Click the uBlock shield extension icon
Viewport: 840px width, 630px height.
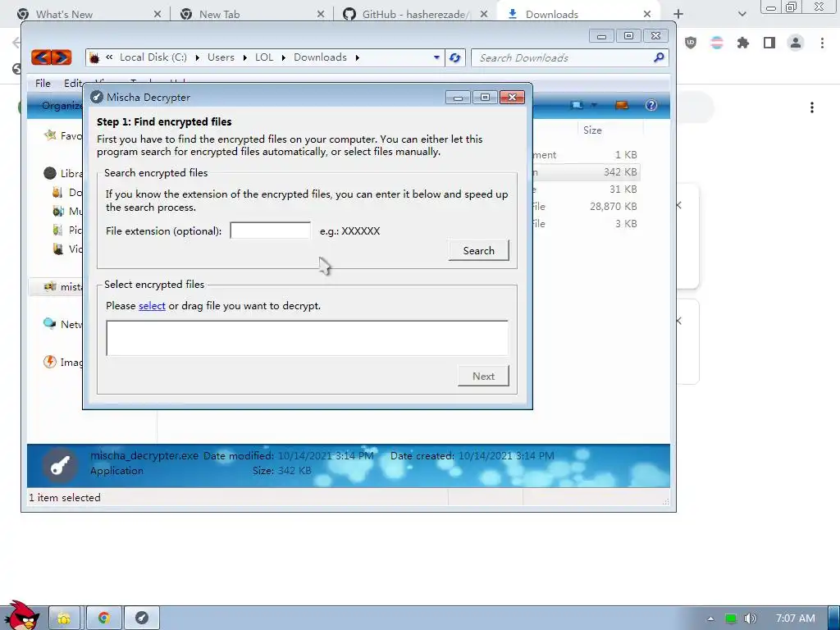[691, 43]
